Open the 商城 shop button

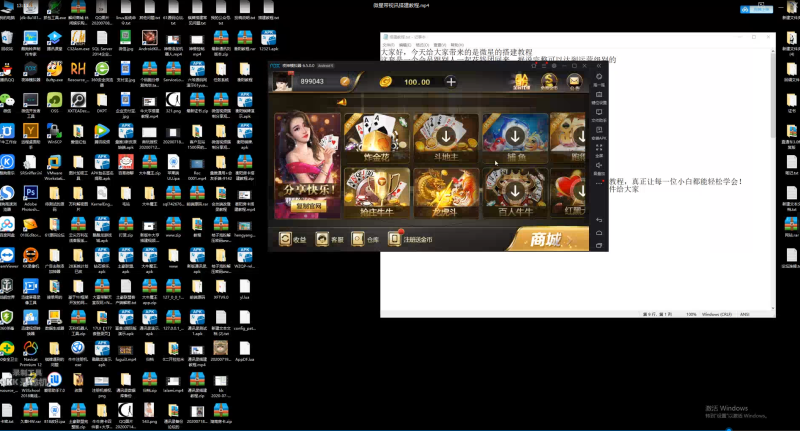pos(548,239)
